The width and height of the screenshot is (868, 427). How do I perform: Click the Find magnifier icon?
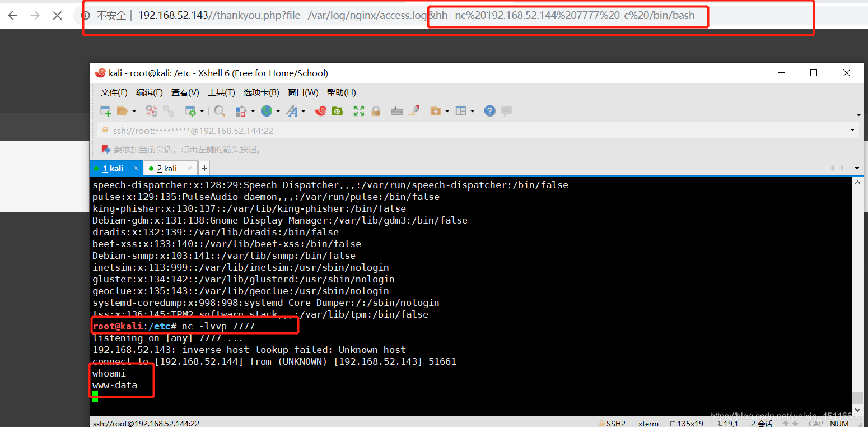[220, 111]
